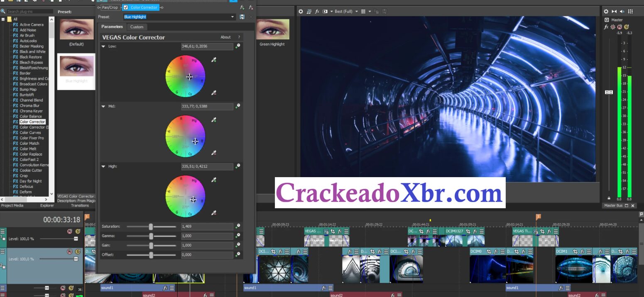The height and width of the screenshot is (297, 644).
Task: Enable the Color Corrector plug-in checkbox
Action: click(126, 7)
